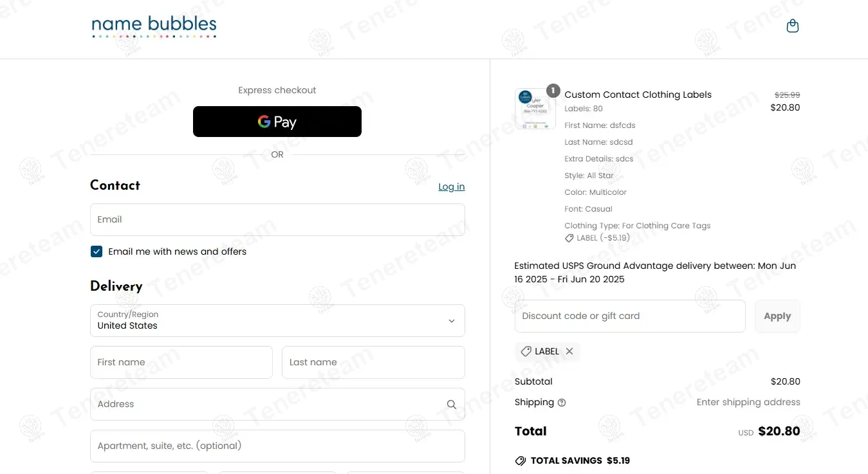Image resolution: width=868 pixels, height=474 pixels.
Task: Click the address search magnifier icon
Action: (452, 405)
